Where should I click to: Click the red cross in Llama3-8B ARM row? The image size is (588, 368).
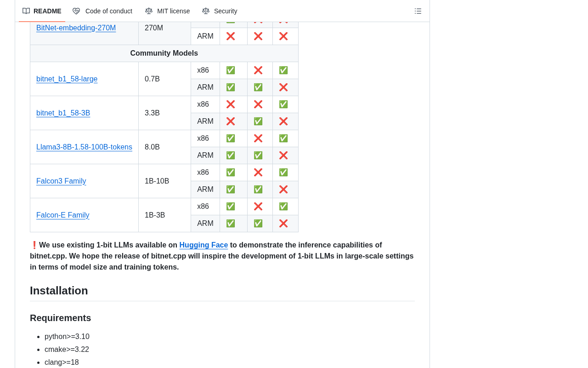tap(283, 155)
